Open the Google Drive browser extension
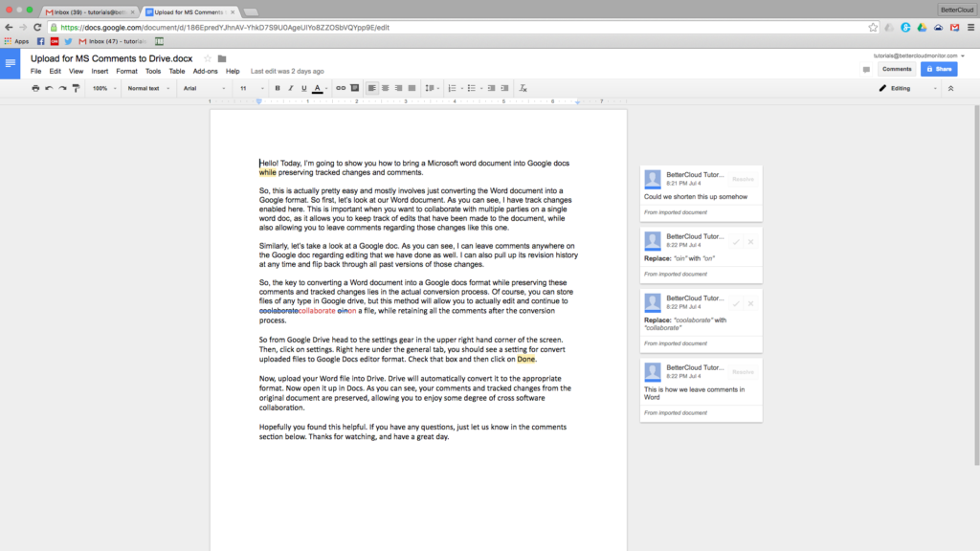The image size is (980, 551). [x=922, y=28]
